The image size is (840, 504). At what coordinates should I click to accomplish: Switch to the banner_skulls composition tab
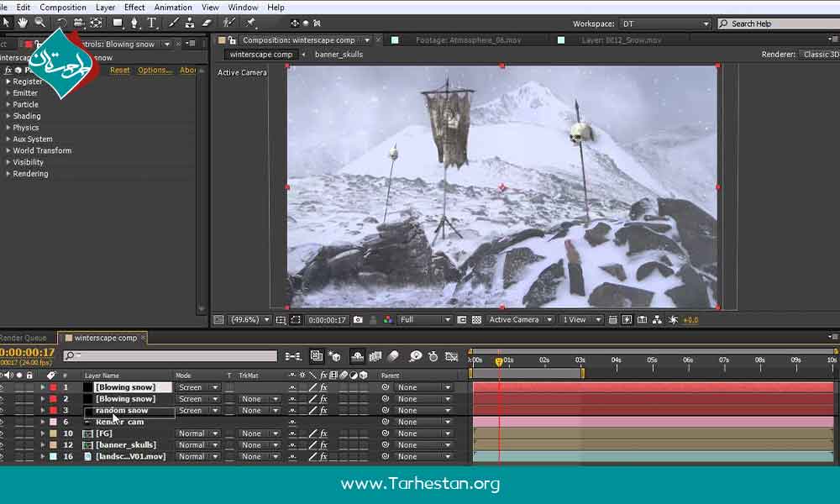tap(341, 55)
